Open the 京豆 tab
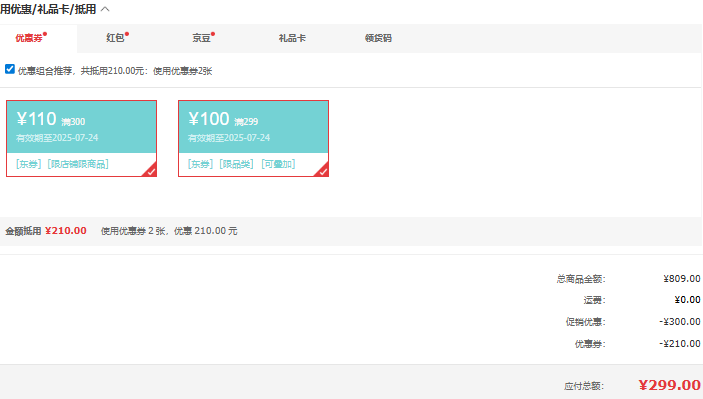Image resolution: width=703 pixels, height=399 pixels. point(201,38)
